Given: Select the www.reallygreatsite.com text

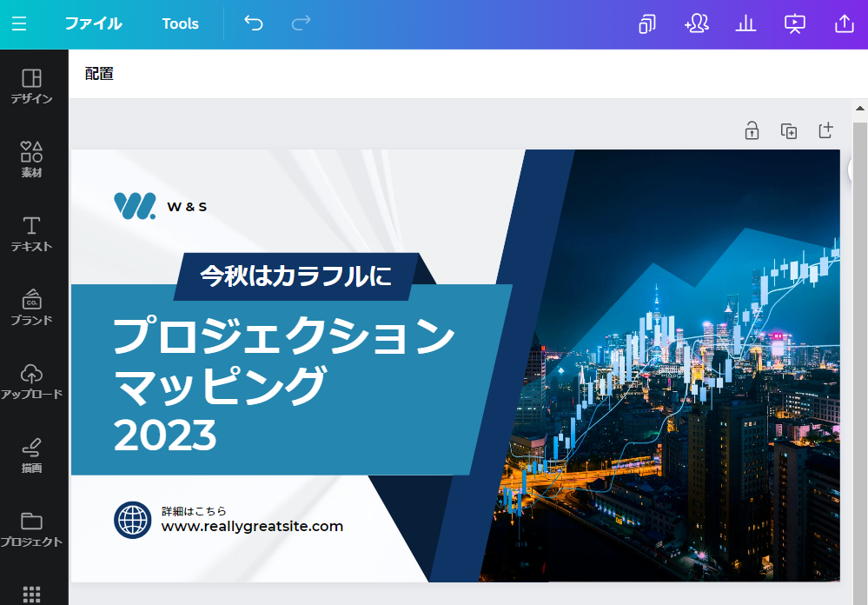Looking at the screenshot, I should tap(252, 526).
